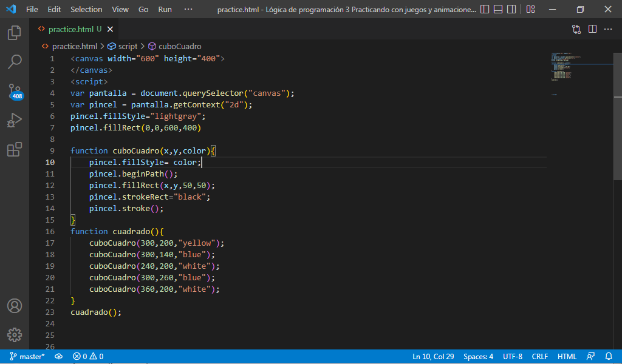Viewport: 622px width, 364px height.
Task: Open Source Control view with 408 badge
Action: pyautogui.click(x=15, y=92)
